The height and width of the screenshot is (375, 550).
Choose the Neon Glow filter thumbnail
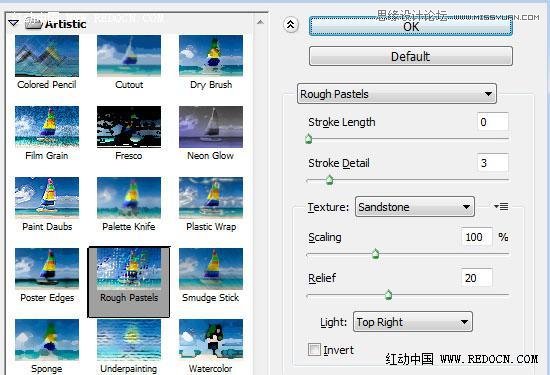[x=211, y=127]
